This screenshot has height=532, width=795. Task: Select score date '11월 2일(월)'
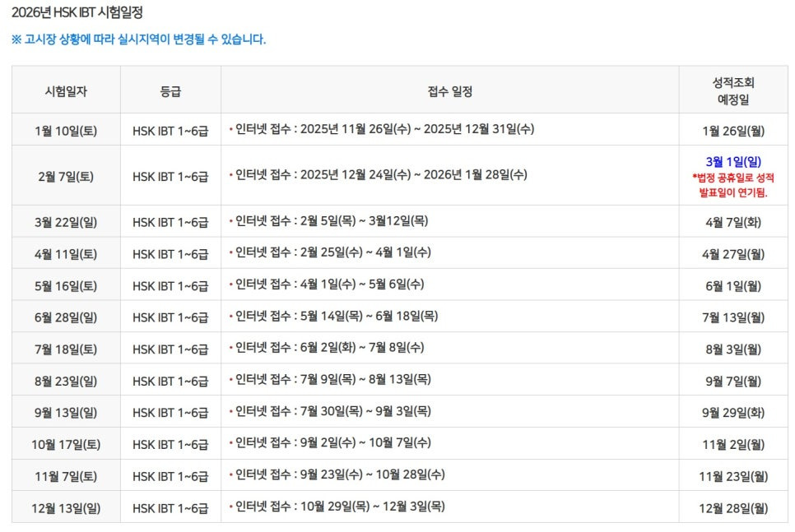pyautogui.click(x=733, y=444)
